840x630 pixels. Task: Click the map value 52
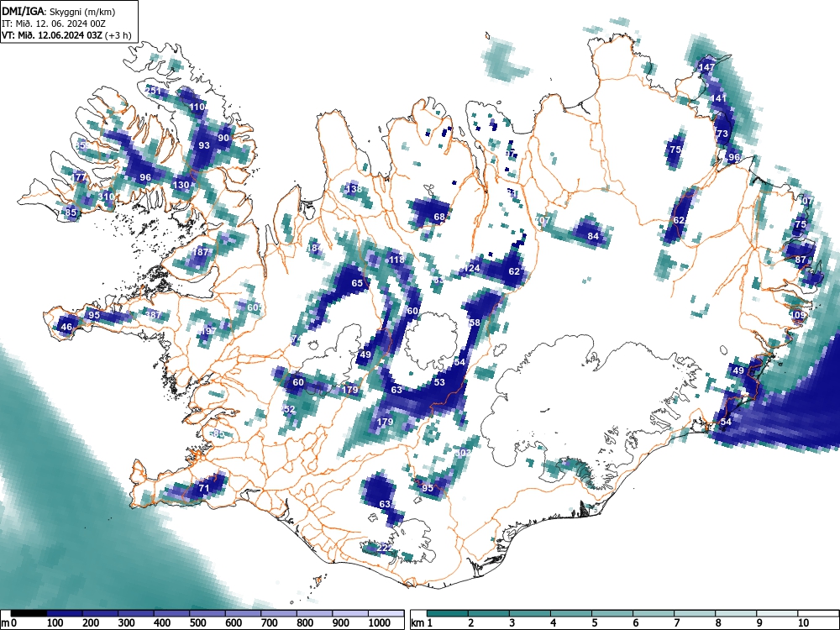click(x=290, y=409)
